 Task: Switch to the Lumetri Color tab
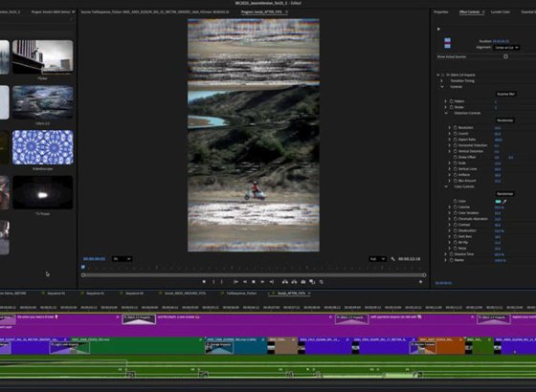pos(501,11)
